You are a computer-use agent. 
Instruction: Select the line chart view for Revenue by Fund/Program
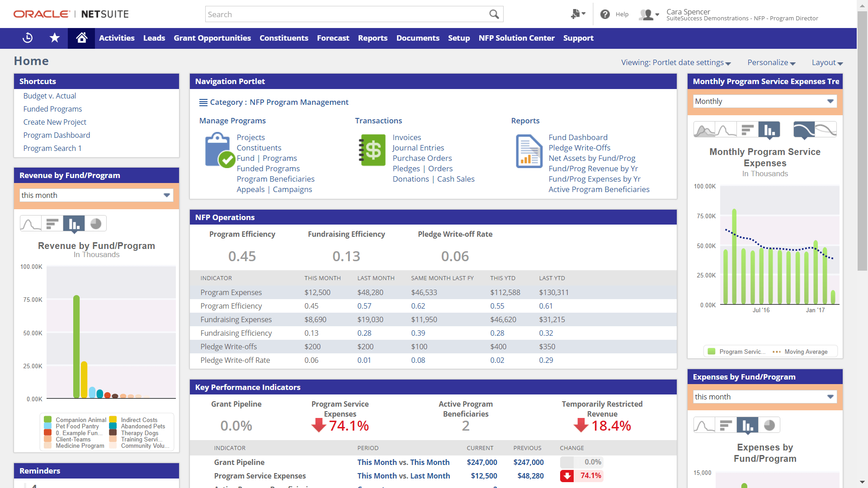(x=30, y=223)
